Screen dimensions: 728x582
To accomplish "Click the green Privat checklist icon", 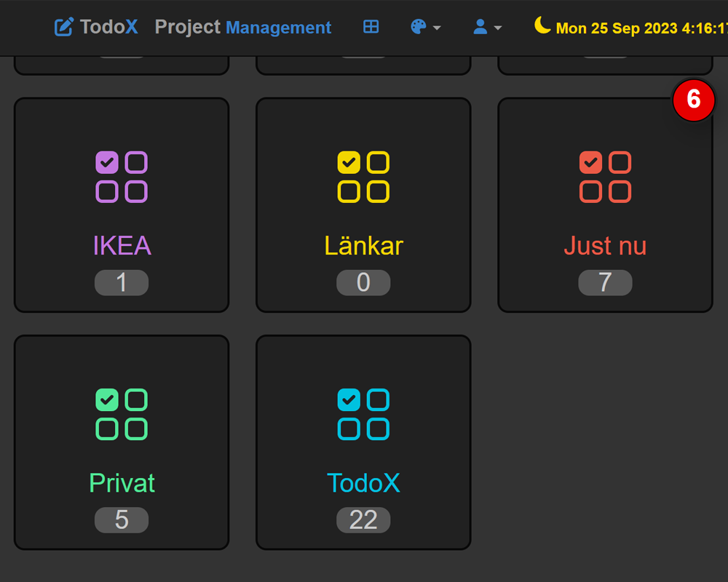I will pos(122,414).
